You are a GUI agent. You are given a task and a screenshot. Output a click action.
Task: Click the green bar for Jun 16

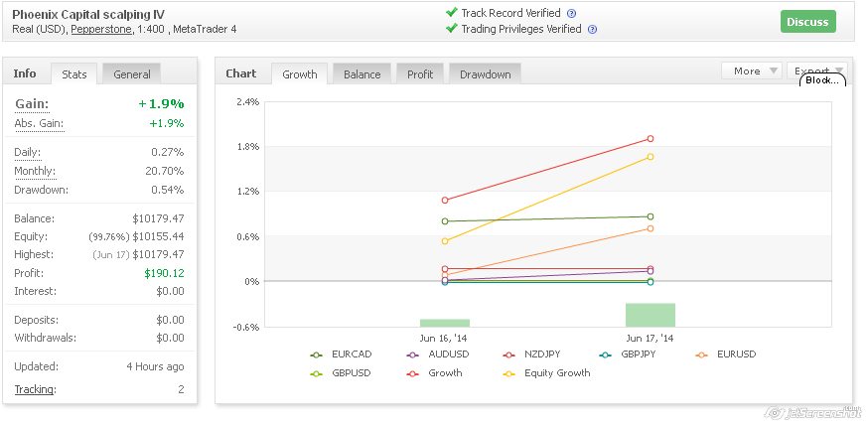coord(445,323)
